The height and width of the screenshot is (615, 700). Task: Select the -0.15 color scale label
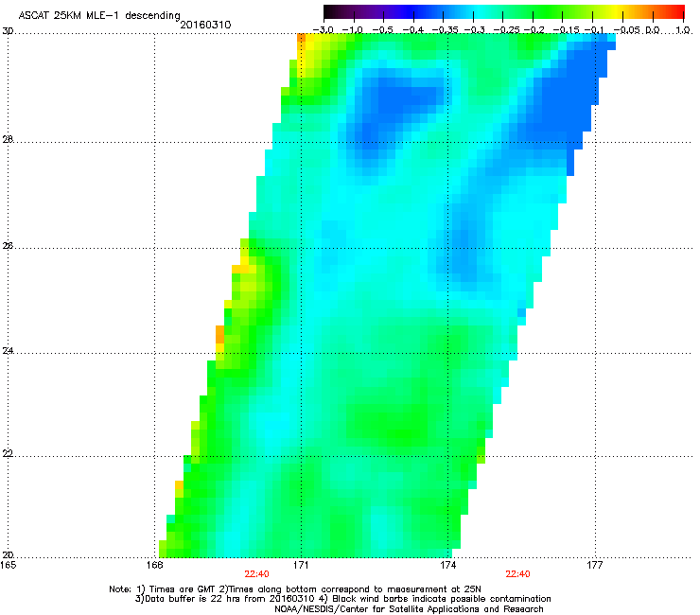point(566,30)
